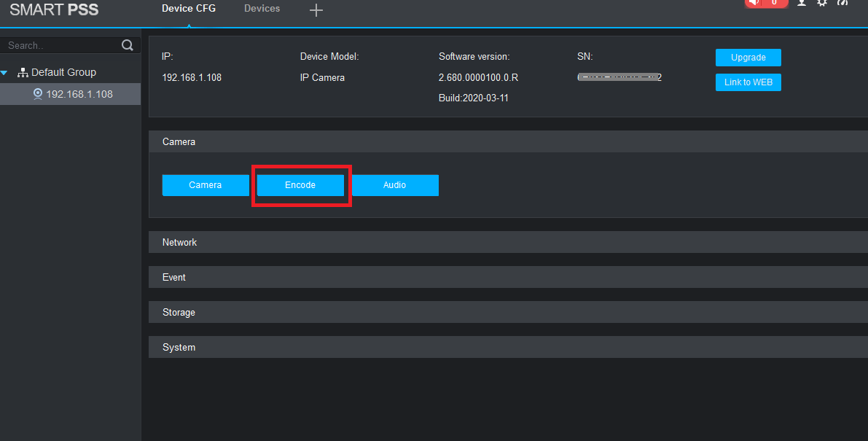Open the Link to WEB button

click(748, 82)
